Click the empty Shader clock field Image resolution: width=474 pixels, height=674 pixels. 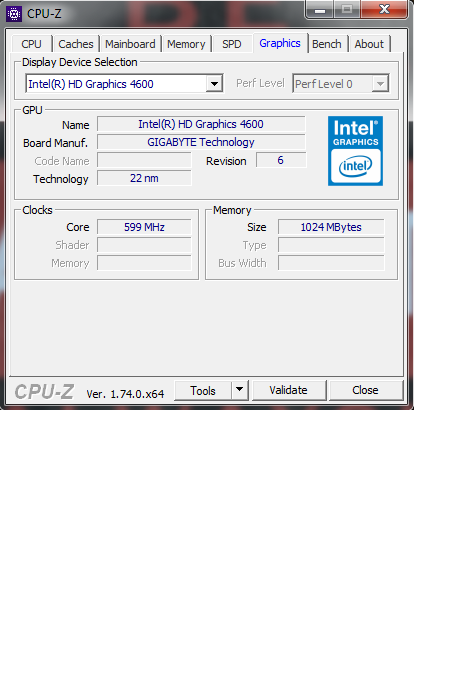click(x=144, y=245)
